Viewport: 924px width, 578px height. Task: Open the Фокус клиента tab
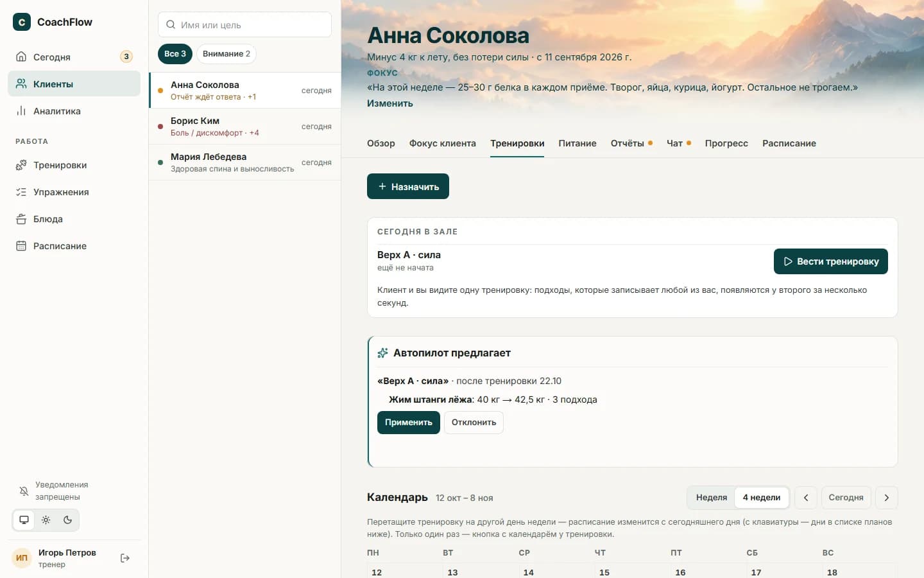(443, 143)
